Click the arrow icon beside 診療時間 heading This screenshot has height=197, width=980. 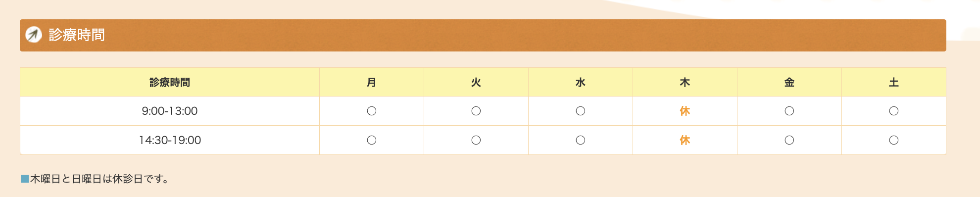click(34, 35)
